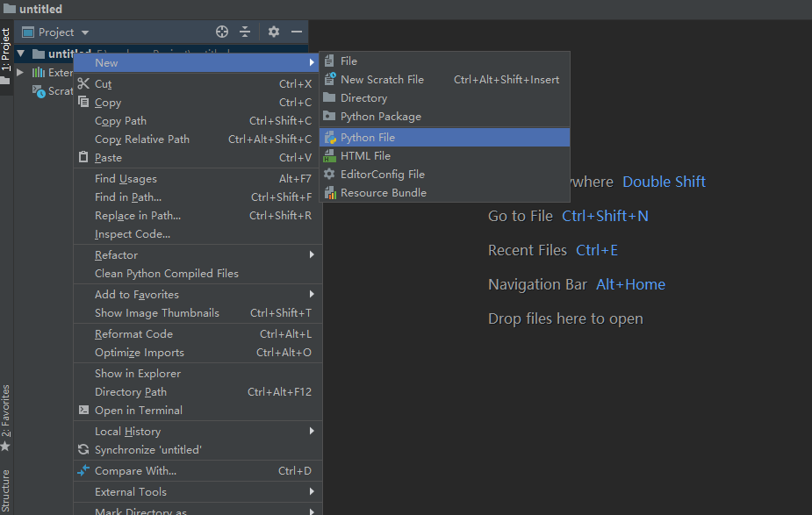812x515 pixels.
Task: Toggle Show Image Thumbnails entry
Action: pyautogui.click(x=198, y=312)
